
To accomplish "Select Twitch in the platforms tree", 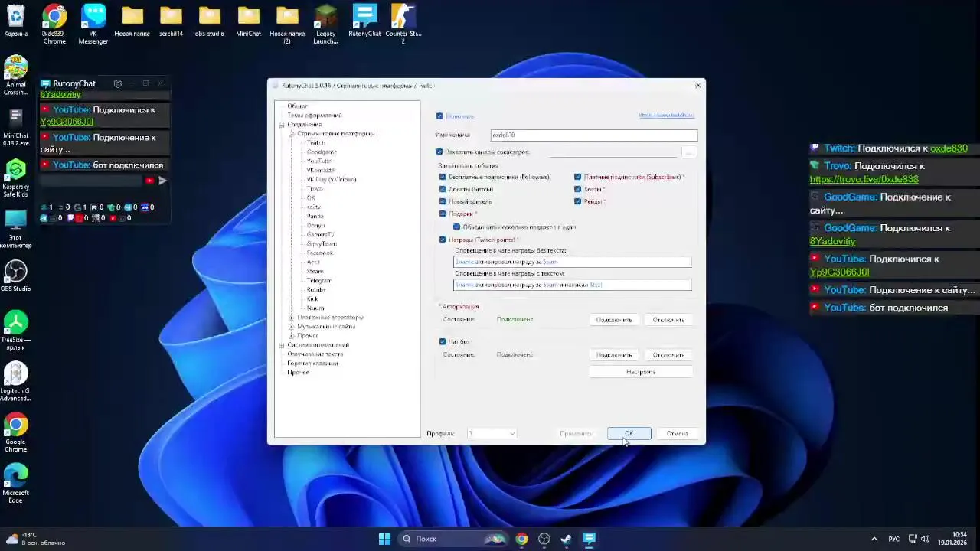I will [x=315, y=143].
